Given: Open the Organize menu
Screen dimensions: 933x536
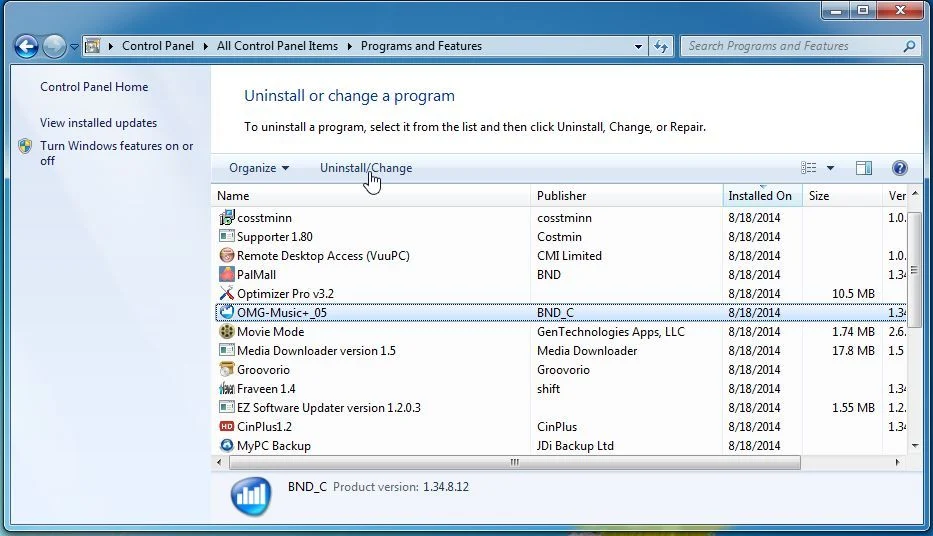Looking at the screenshot, I should click(x=259, y=168).
